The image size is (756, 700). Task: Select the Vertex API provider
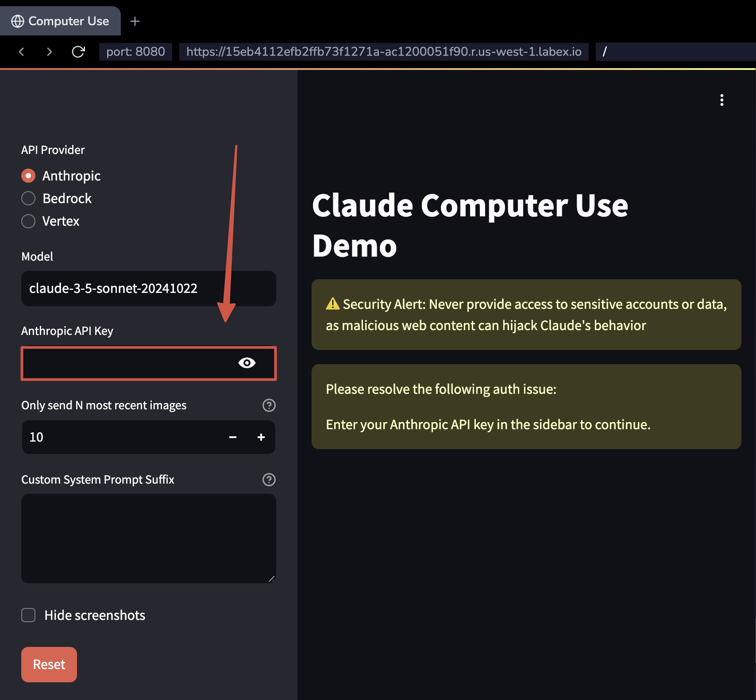[28, 221]
